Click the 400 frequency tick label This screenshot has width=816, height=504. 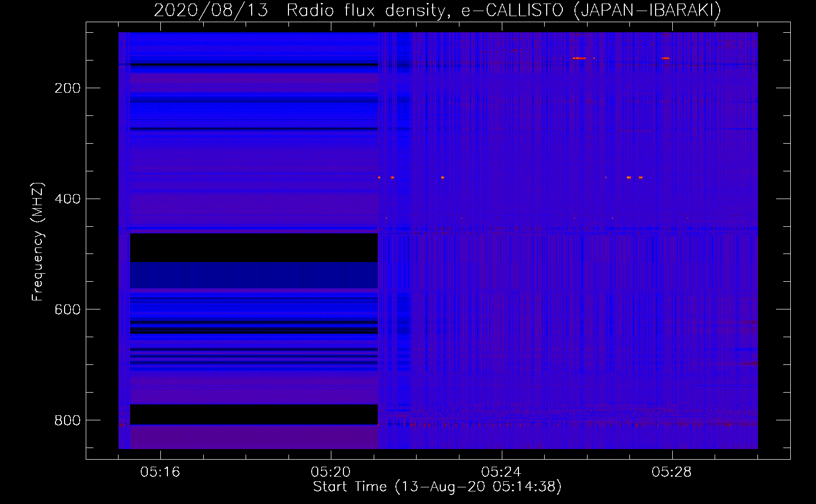pyautogui.click(x=68, y=199)
